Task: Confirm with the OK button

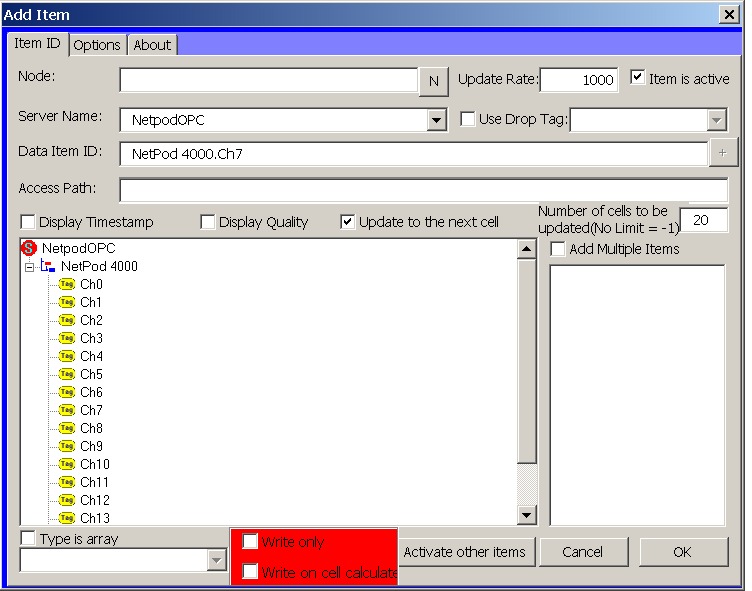Action: click(682, 552)
